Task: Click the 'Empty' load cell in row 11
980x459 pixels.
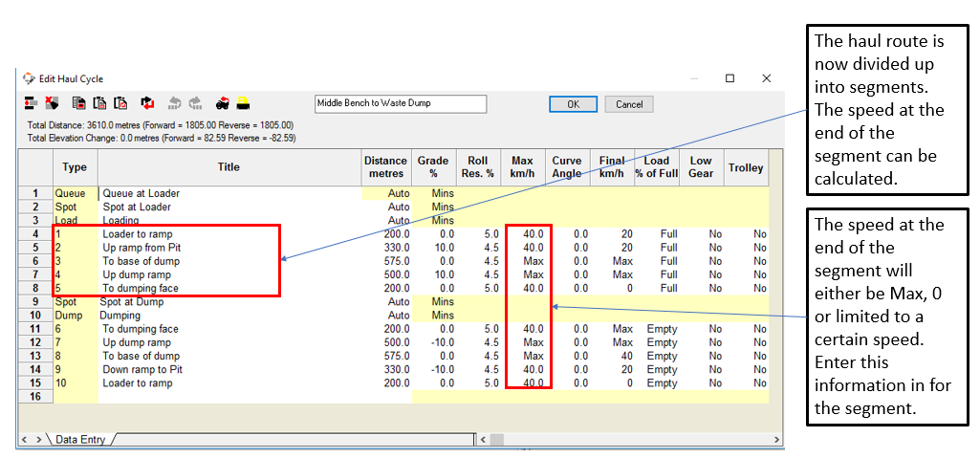Action: point(657,329)
